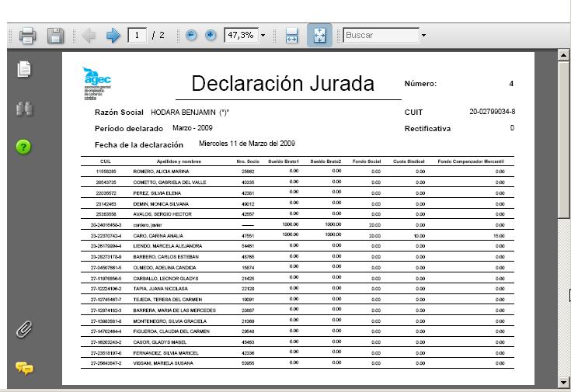This screenshot has height=392, width=571.
Task: Click the Declaración Jurada title
Action: pos(283,83)
